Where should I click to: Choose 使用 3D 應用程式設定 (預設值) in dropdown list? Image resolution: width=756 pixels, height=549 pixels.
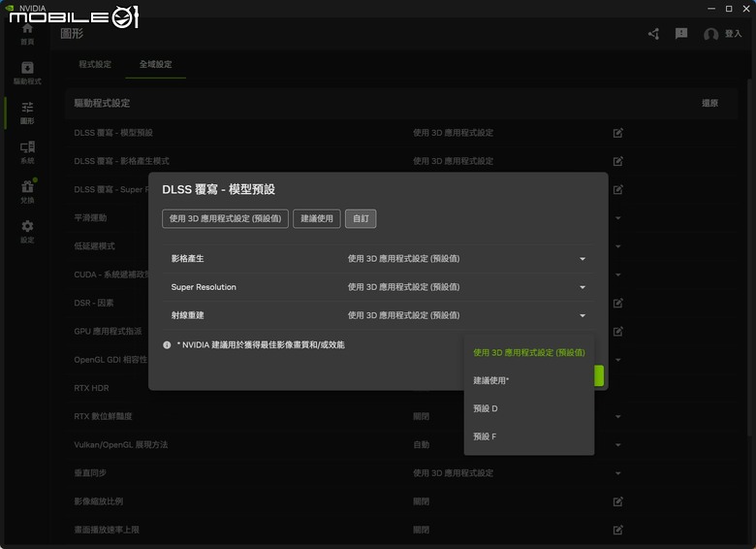click(529, 353)
